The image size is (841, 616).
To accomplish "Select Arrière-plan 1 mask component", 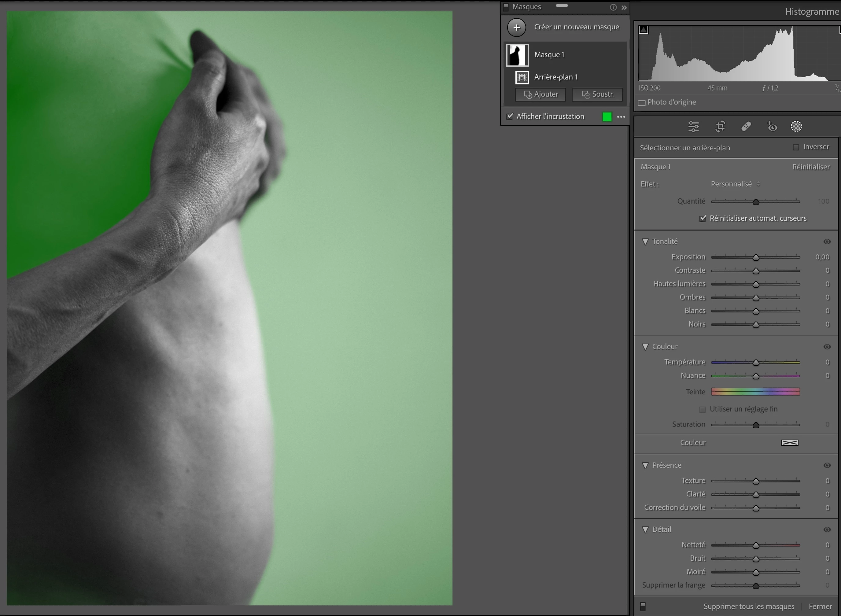I will tap(555, 77).
